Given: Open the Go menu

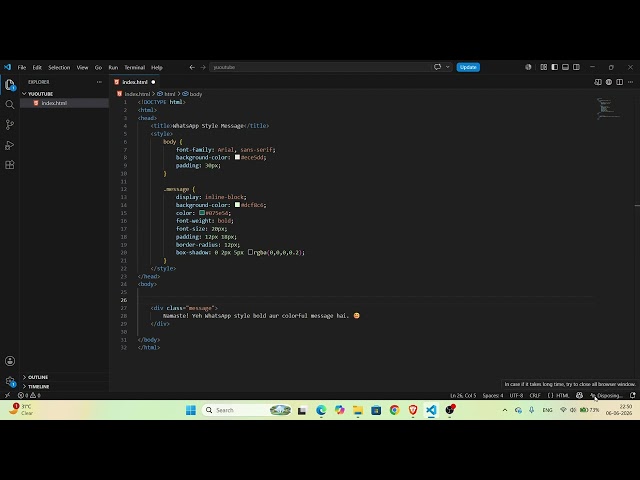Looking at the screenshot, I should pos(98,67).
